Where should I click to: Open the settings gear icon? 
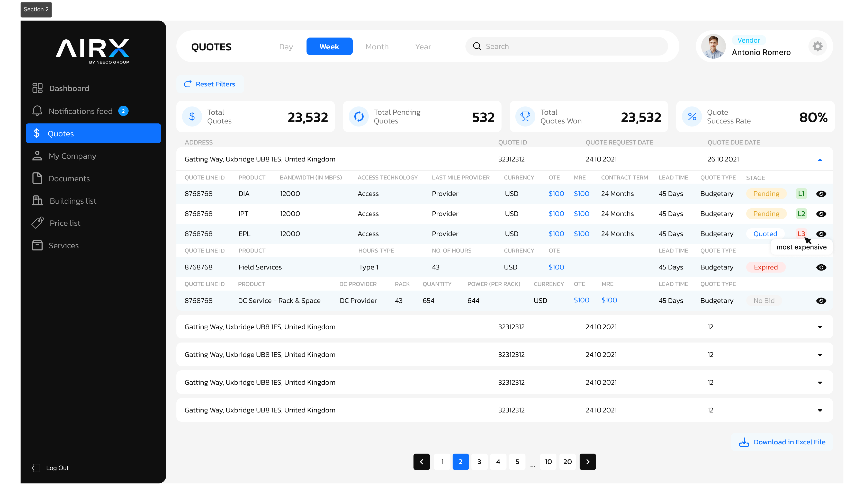[817, 46]
